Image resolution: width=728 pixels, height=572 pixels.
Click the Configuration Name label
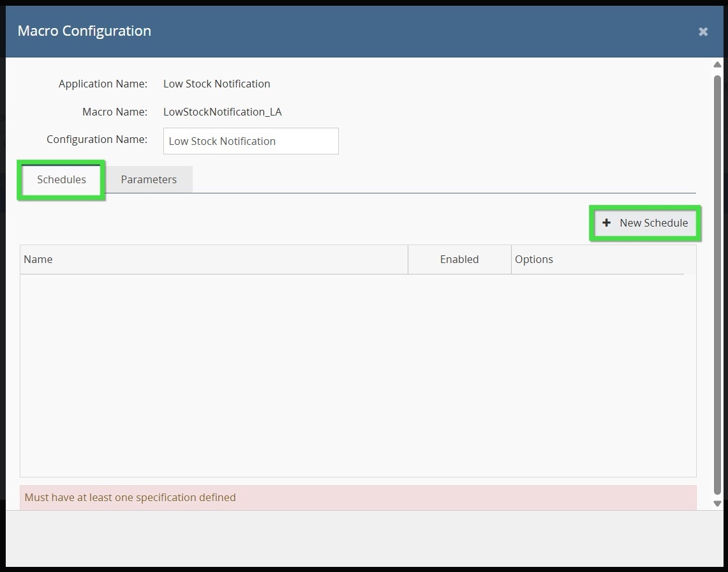pos(96,139)
